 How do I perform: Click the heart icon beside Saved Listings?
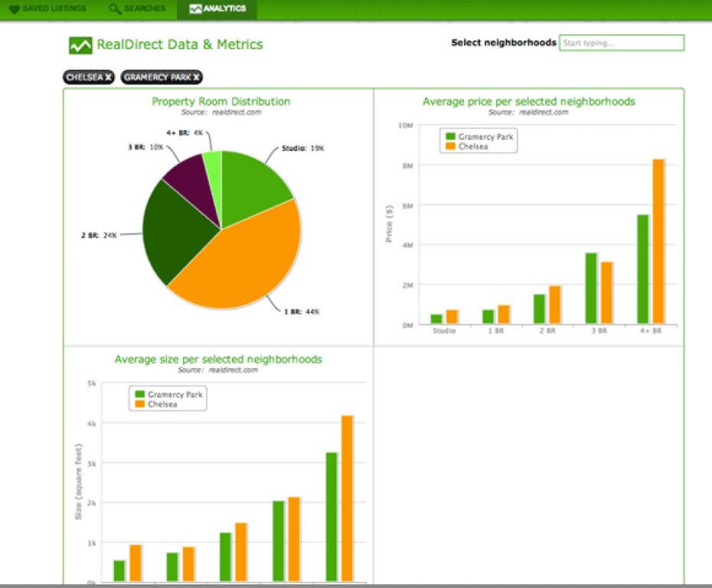tap(15, 9)
